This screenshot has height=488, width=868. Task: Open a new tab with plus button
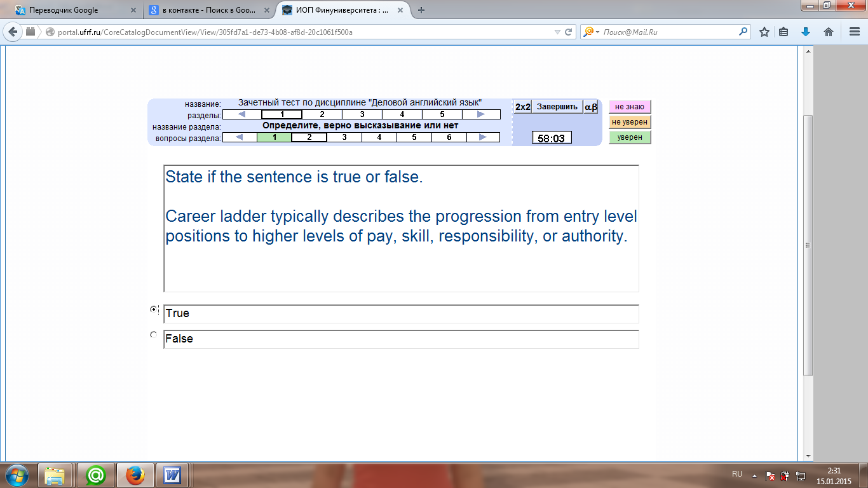pyautogui.click(x=421, y=10)
